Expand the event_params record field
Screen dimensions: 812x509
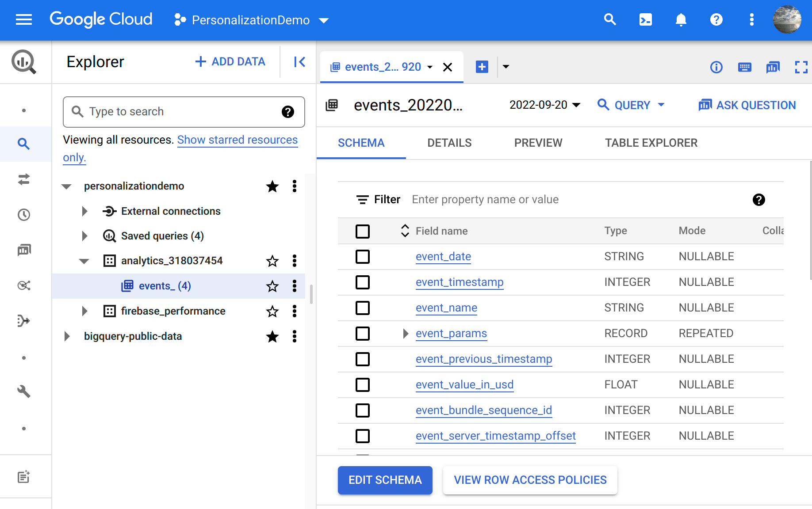point(405,334)
